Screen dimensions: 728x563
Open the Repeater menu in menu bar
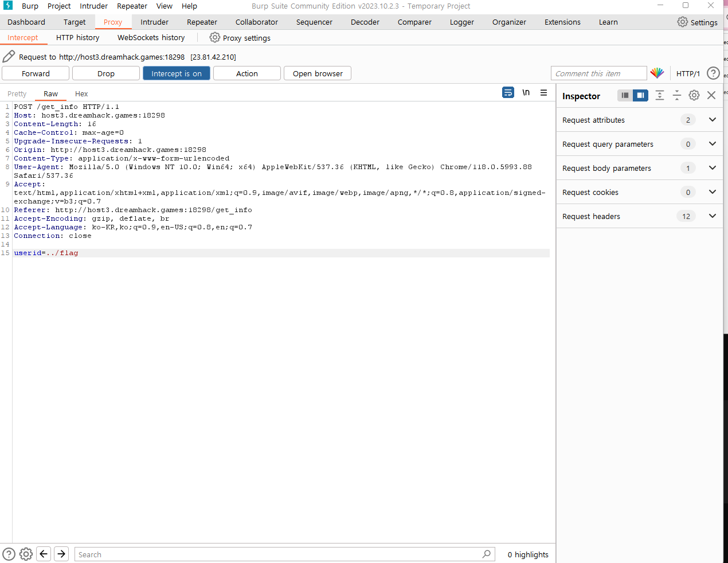(x=132, y=6)
